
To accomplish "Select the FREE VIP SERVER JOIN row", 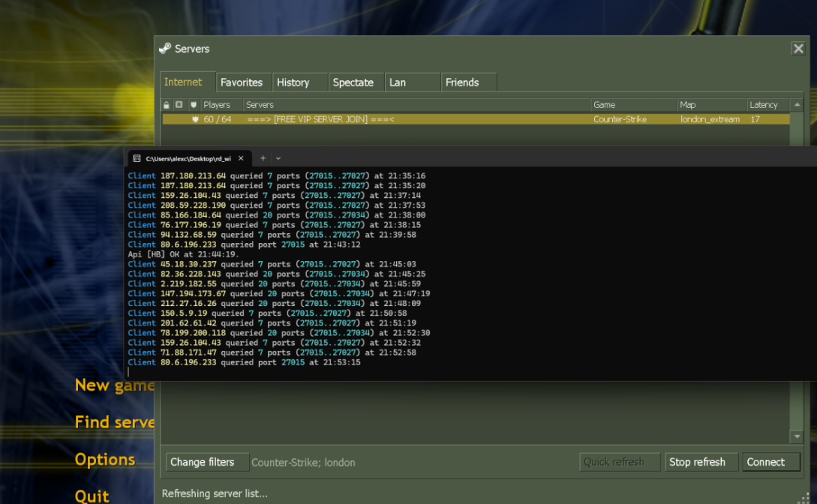I will 476,119.
